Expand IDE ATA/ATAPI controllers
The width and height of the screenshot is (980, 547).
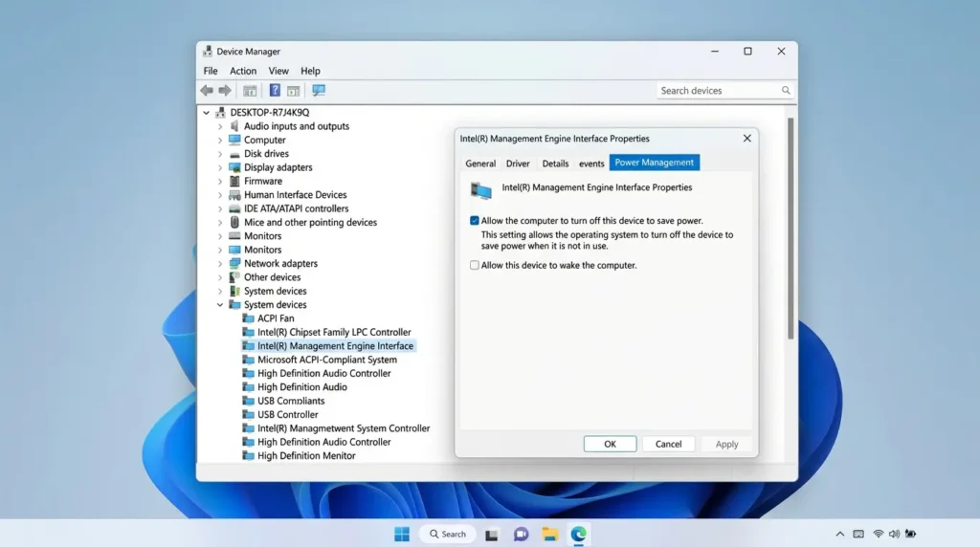click(220, 208)
